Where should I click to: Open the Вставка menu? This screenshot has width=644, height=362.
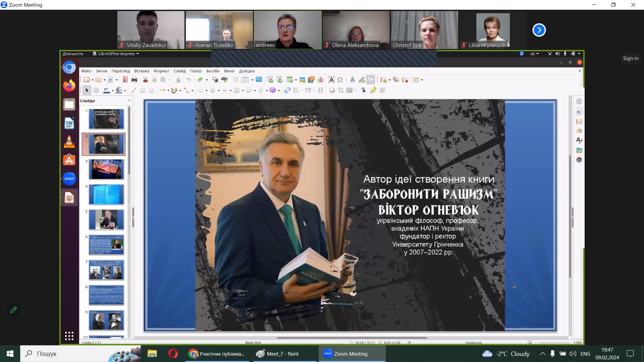[142, 71]
